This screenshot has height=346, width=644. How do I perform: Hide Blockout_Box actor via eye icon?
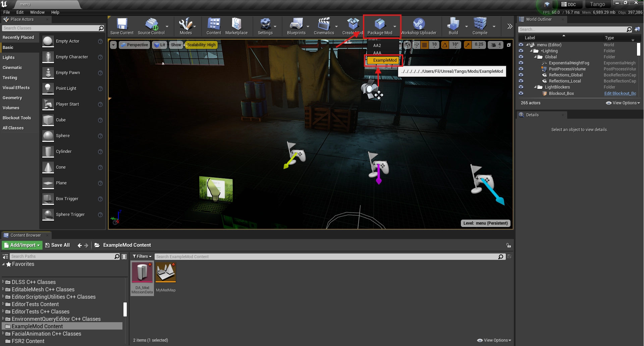tap(521, 93)
